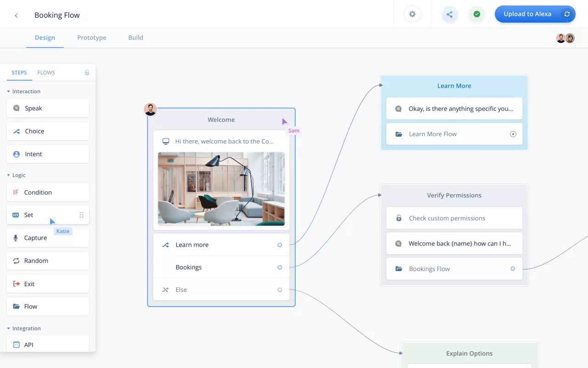The height and width of the screenshot is (368, 588).
Task: Click the Bookings output port
Action: (279, 267)
